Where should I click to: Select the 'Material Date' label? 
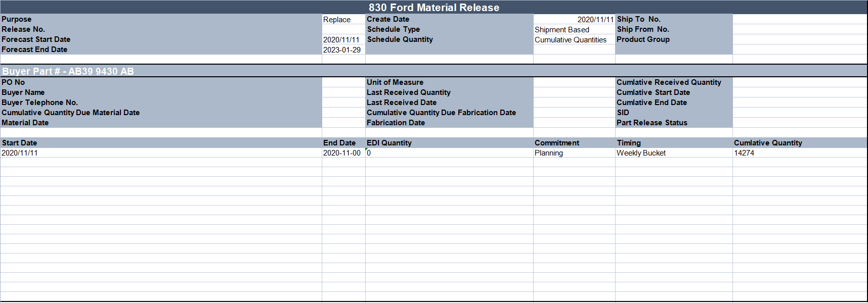tap(161, 123)
